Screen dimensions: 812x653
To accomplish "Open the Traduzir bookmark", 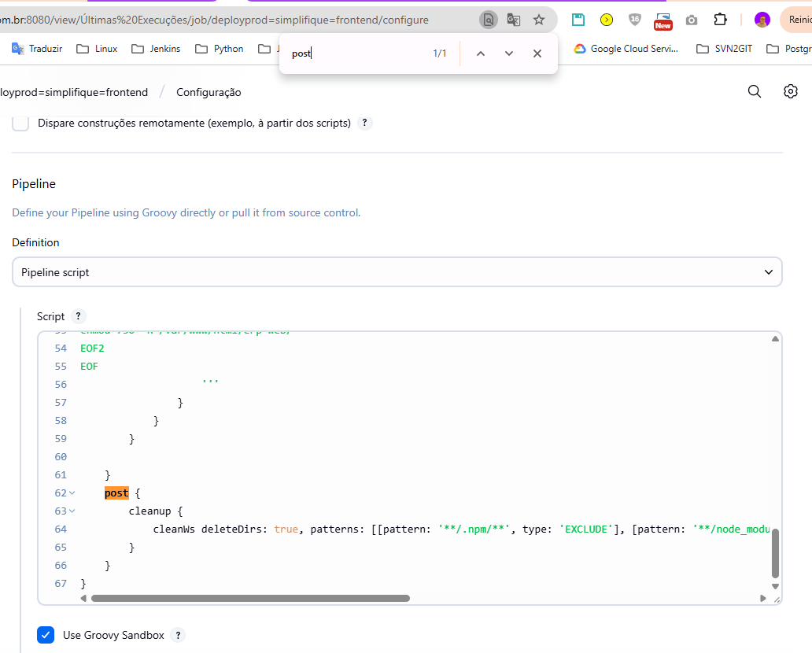I will pyautogui.click(x=37, y=49).
